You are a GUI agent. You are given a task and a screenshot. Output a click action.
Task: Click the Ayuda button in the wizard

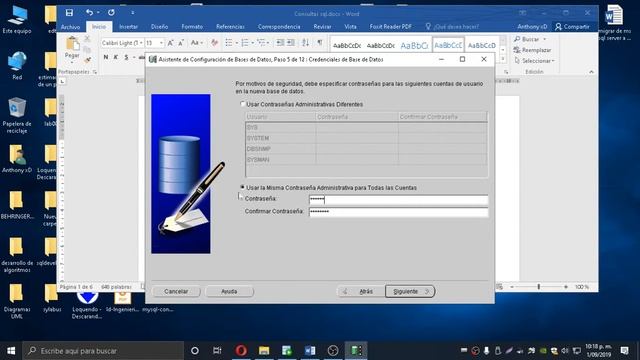(x=229, y=291)
